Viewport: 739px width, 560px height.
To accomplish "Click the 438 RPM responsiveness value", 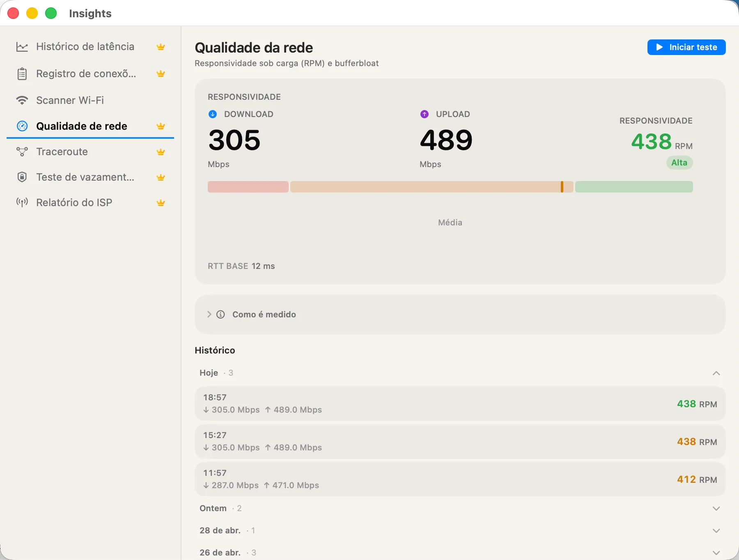I will pyautogui.click(x=662, y=142).
